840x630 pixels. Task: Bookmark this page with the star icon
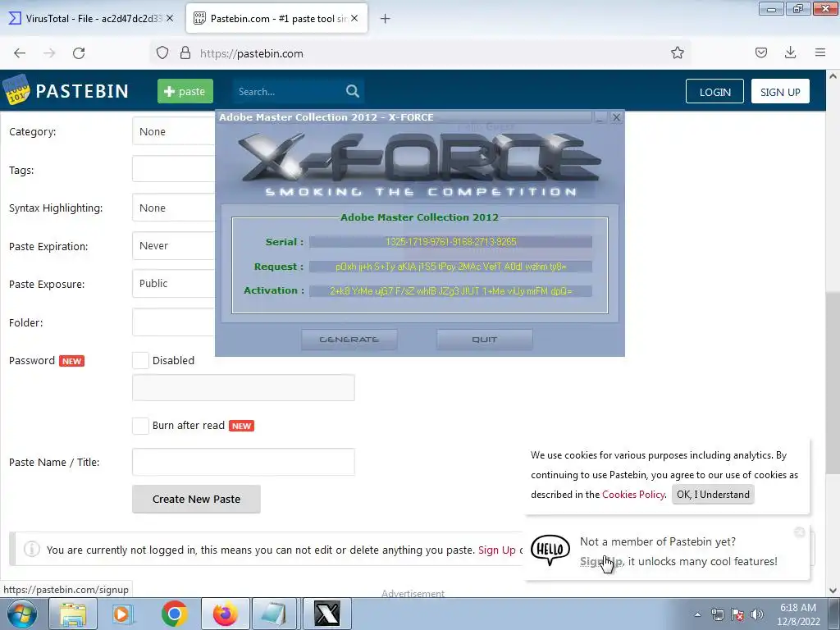click(x=677, y=53)
